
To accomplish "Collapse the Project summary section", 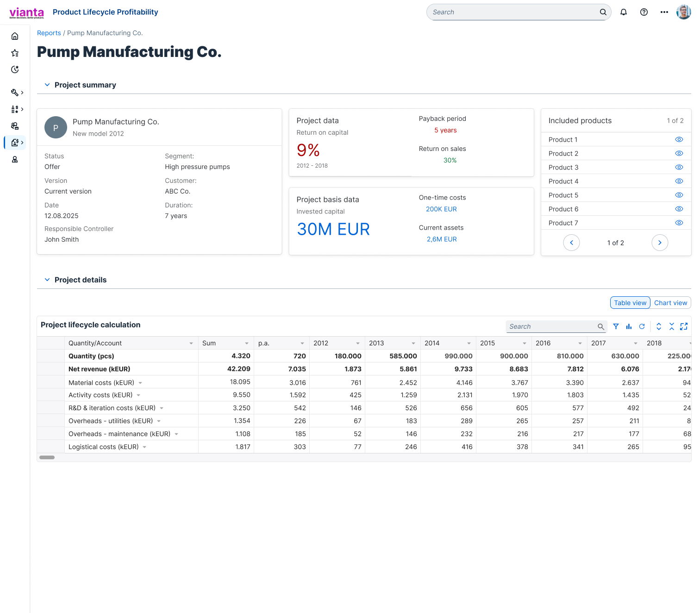I will tap(47, 85).
